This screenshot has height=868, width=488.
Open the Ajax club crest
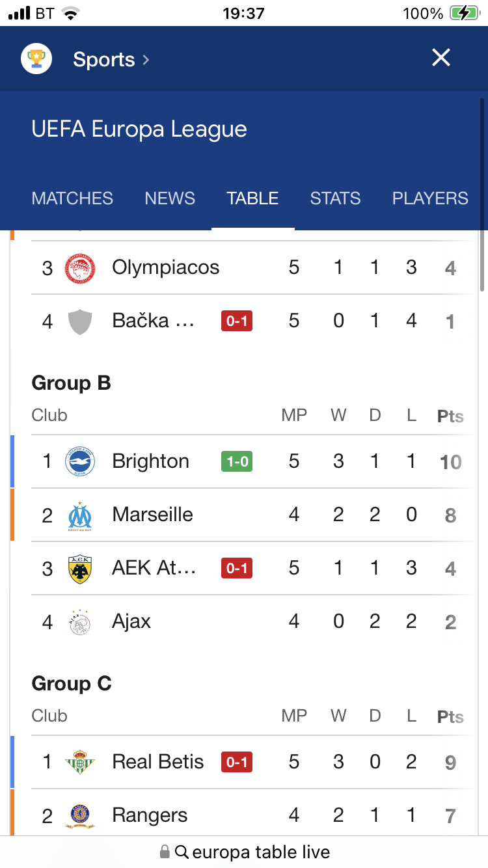pyautogui.click(x=80, y=622)
